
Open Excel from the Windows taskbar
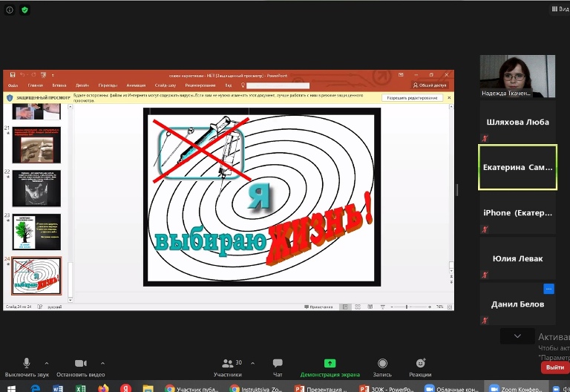point(80,388)
